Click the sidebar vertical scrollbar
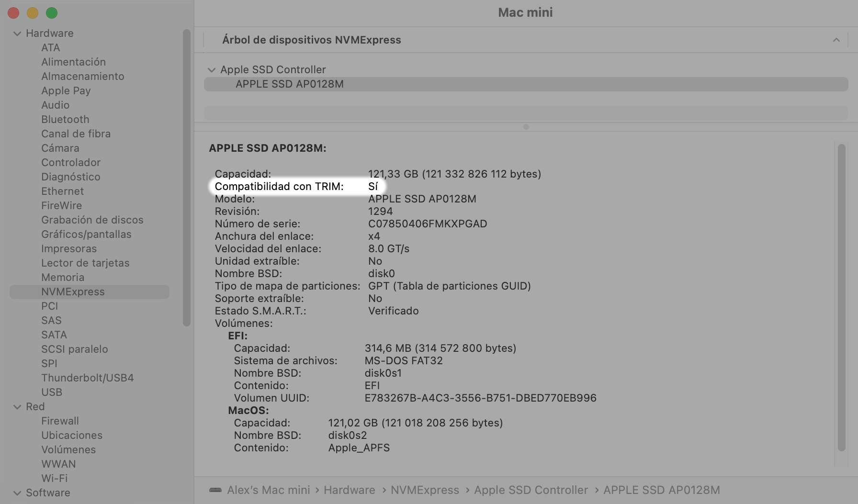858x504 pixels. 186,177
